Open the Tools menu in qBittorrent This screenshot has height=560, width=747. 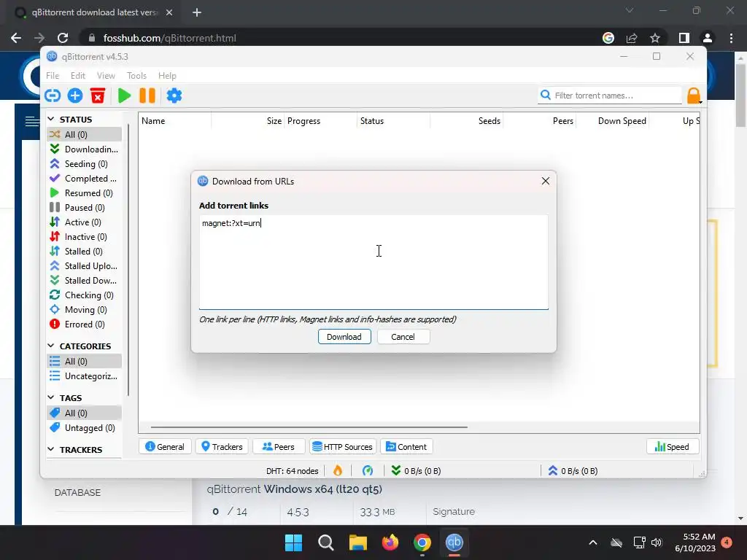(136, 76)
